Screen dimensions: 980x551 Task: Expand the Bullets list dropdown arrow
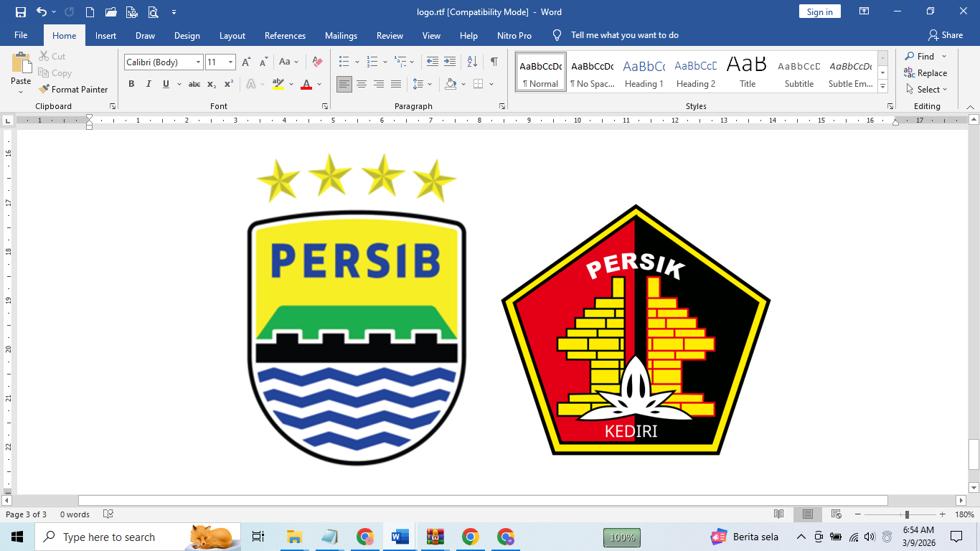pos(357,62)
